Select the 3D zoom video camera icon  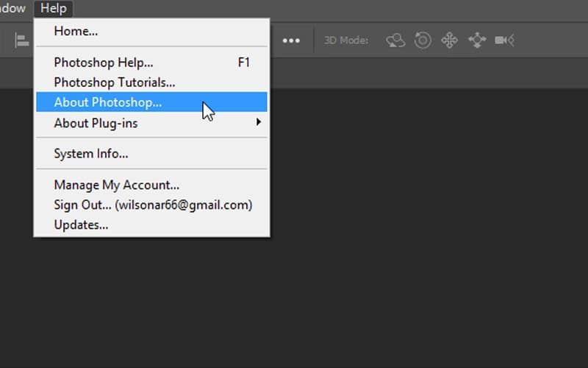click(x=504, y=40)
